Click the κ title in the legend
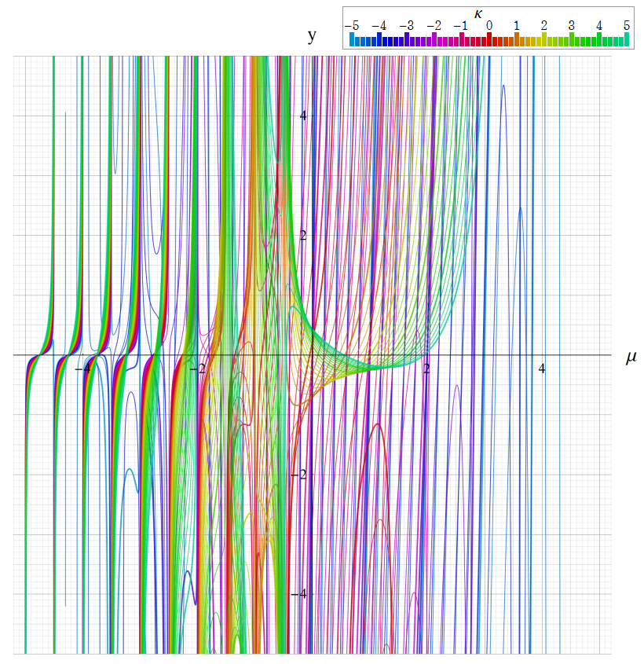 478,12
